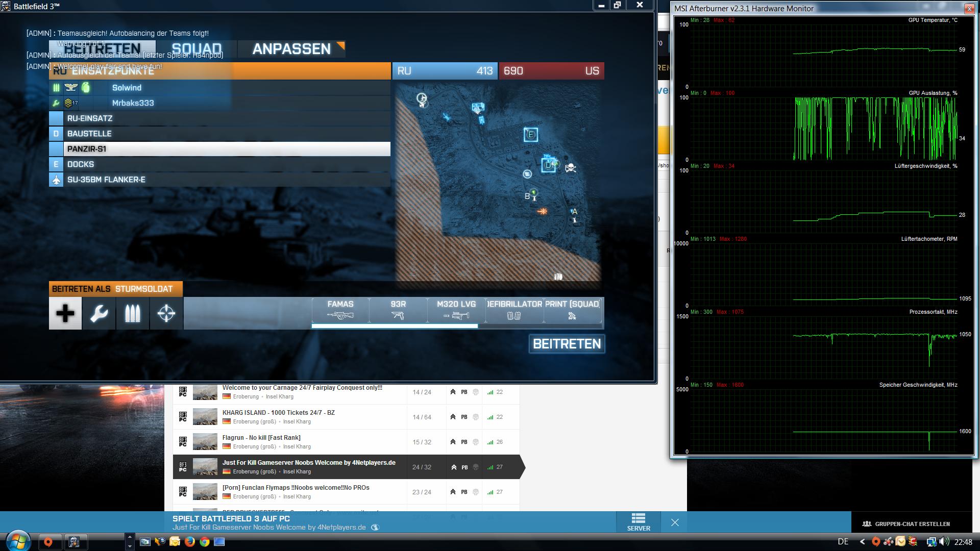
Task: Click the E flag marker on minimap
Action: point(531,135)
